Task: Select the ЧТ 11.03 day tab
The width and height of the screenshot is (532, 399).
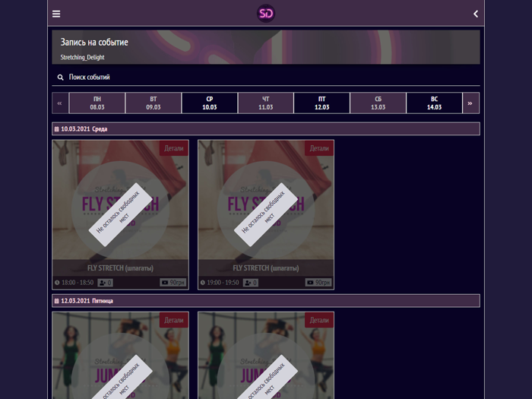Action: tap(266, 103)
